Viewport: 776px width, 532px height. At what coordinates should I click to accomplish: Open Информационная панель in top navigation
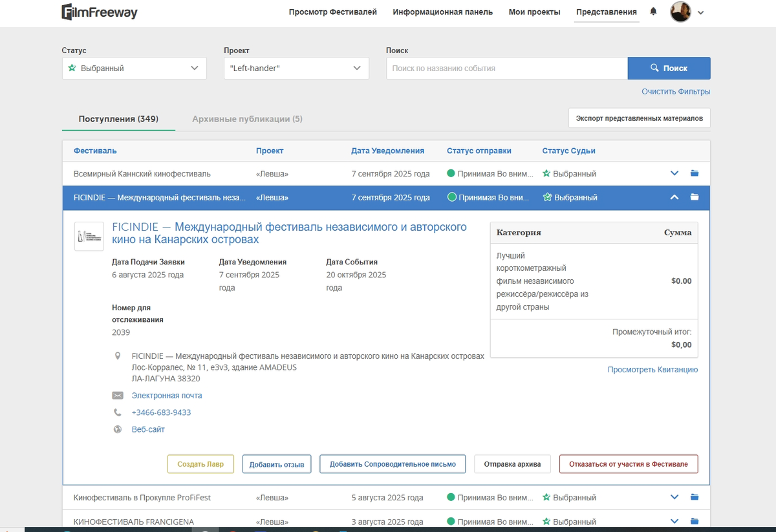click(x=442, y=12)
